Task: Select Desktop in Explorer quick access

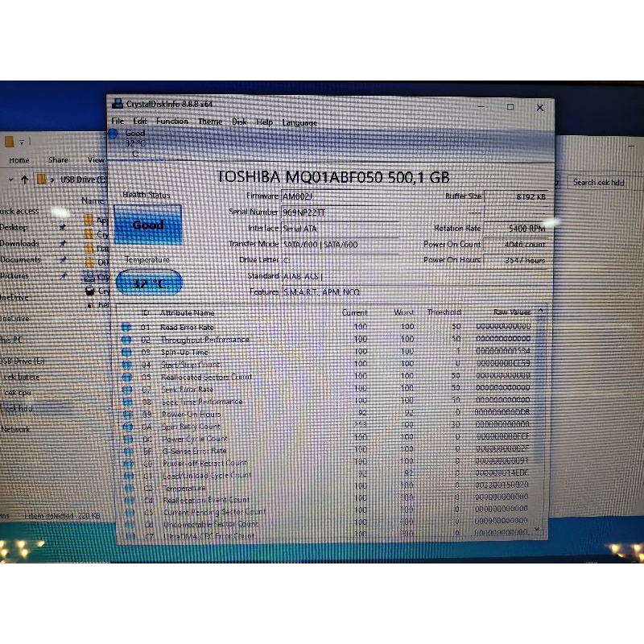Action: pos(14,227)
